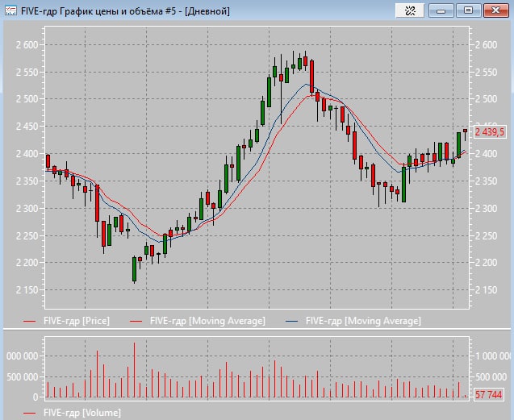This screenshot has width=514, height=420.
Task: Click the lowest green candle near 2 150
Action: click(134, 269)
